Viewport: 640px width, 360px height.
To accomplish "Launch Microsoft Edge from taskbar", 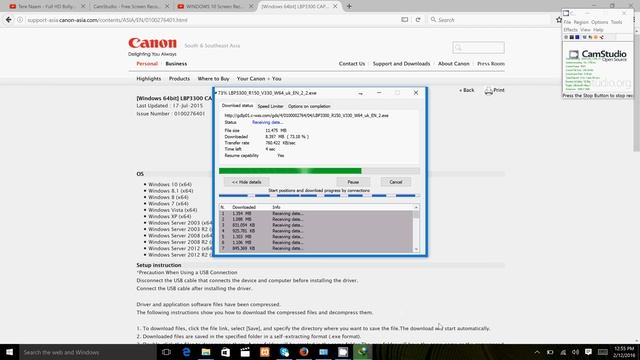I will click(x=186, y=352).
